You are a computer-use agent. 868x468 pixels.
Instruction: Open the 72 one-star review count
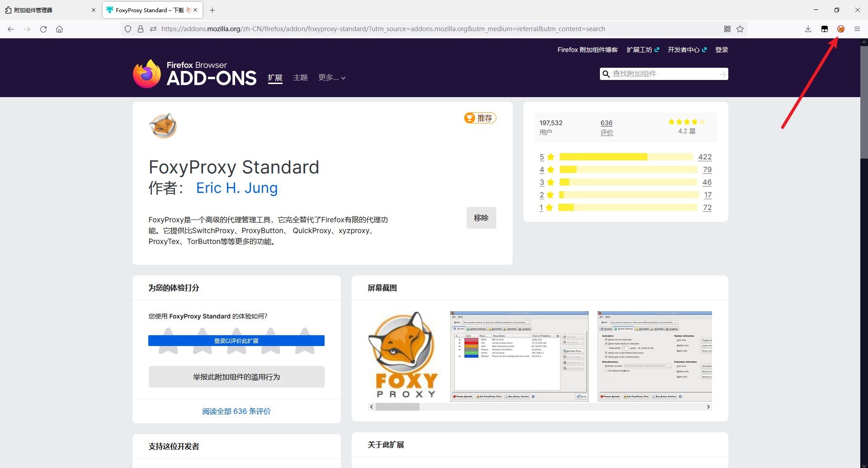coord(708,207)
